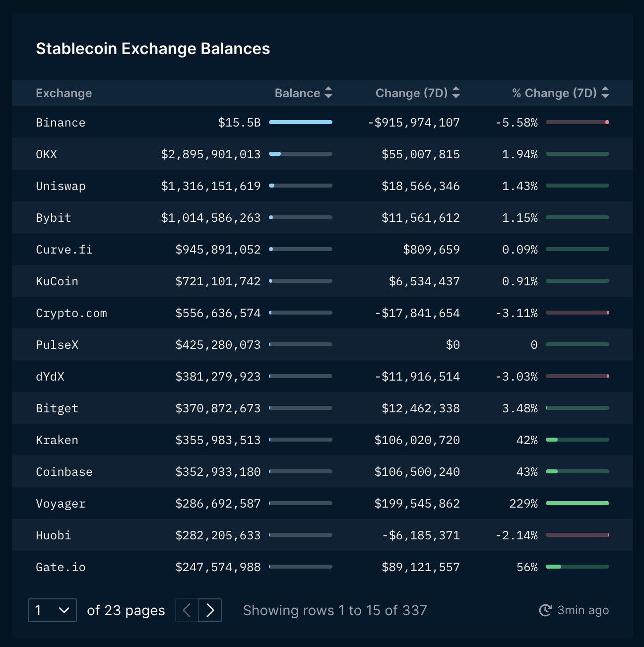This screenshot has height=647, width=644.
Task: Go to previous page arrow
Action: click(187, 610)
